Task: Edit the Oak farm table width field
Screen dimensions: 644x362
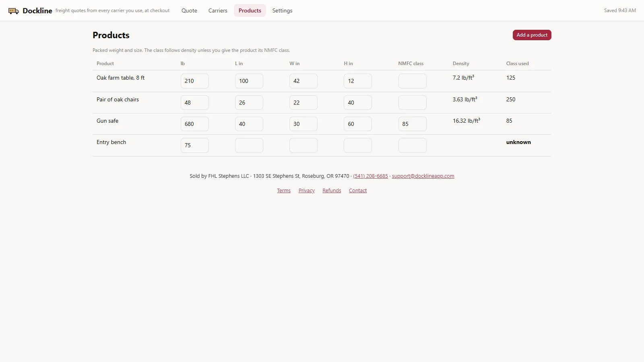Action: [x=303, y=81]
